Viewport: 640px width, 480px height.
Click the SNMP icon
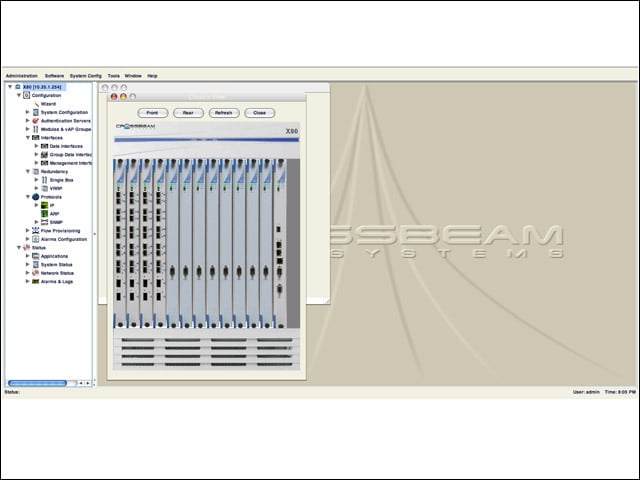[x=44, y=222]
